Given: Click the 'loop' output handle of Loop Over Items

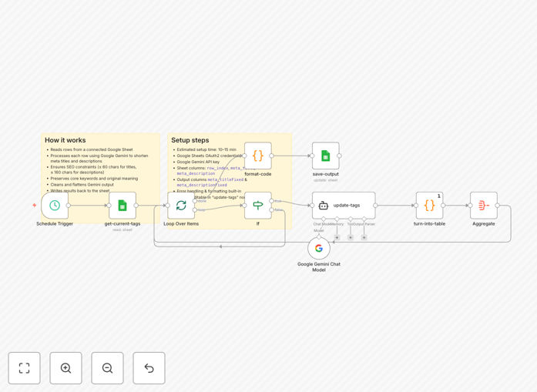Looking at the screenshot, I should pos(195,210).
